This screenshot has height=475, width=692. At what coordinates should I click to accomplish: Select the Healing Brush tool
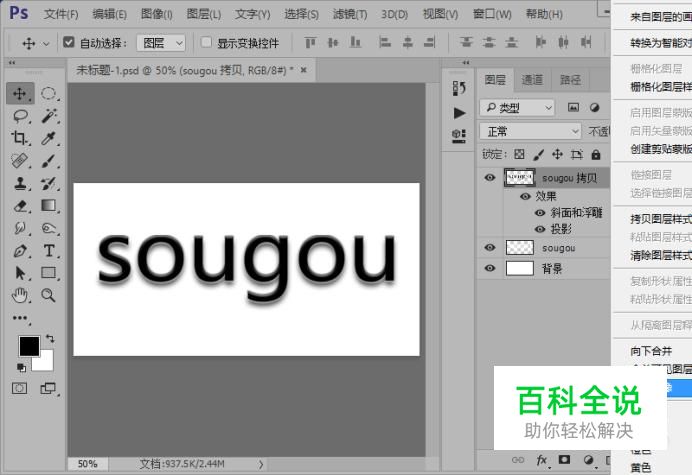tap(20, 161)
